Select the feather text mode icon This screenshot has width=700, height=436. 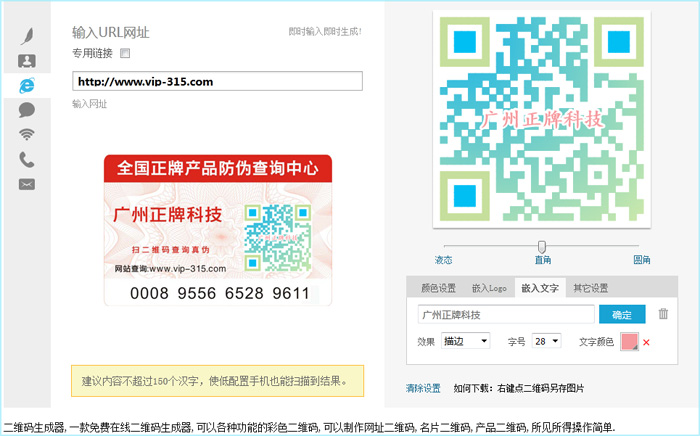[27, 37]
